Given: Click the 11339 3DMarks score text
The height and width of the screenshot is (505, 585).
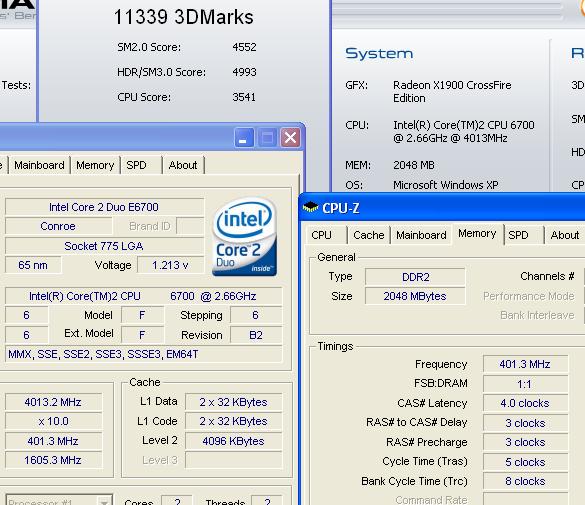Looking at the screenshot, I should (x=184, y=17).
